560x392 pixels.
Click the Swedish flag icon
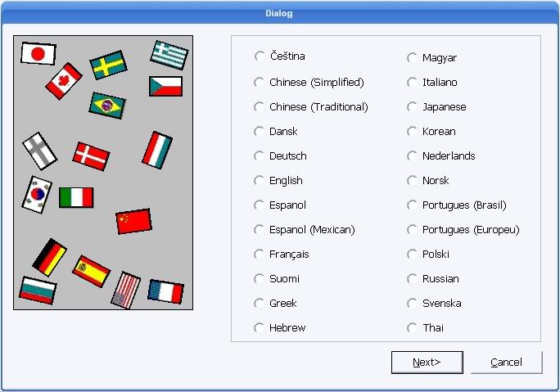[x=108, y=65]
